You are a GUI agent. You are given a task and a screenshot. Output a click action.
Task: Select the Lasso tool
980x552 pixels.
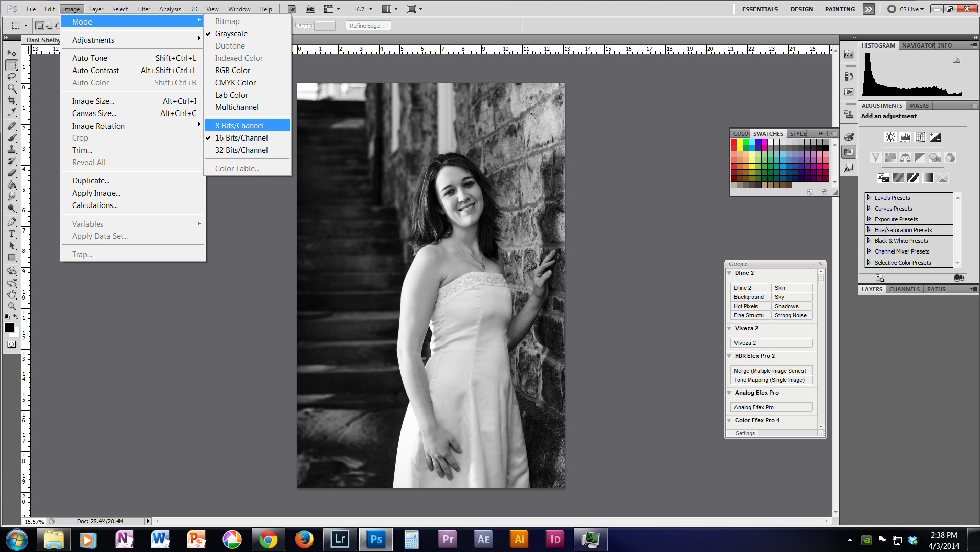[x=12, y=77]
